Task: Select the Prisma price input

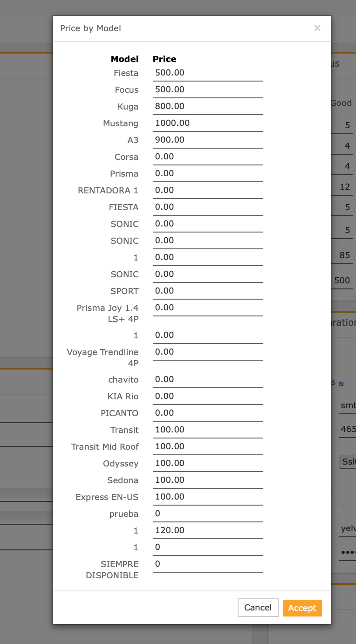Action: coord(208,173)
